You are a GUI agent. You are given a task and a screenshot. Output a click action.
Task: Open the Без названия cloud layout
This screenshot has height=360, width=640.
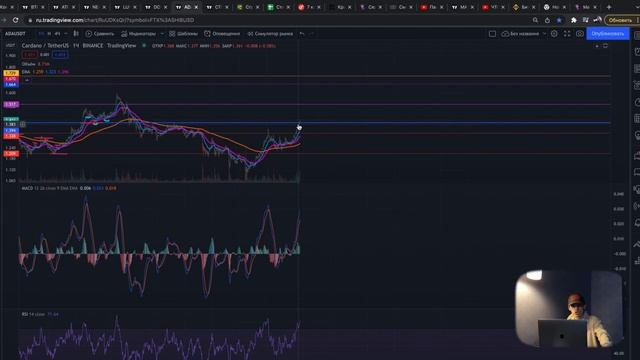[520, 33]
